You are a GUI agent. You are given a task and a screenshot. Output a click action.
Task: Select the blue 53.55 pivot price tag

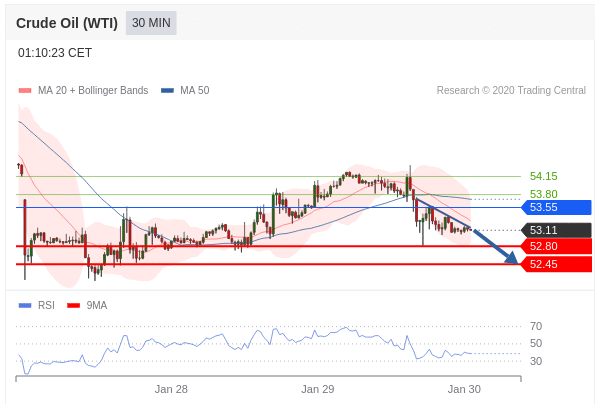pyautogui.click(x=556, y=207)
